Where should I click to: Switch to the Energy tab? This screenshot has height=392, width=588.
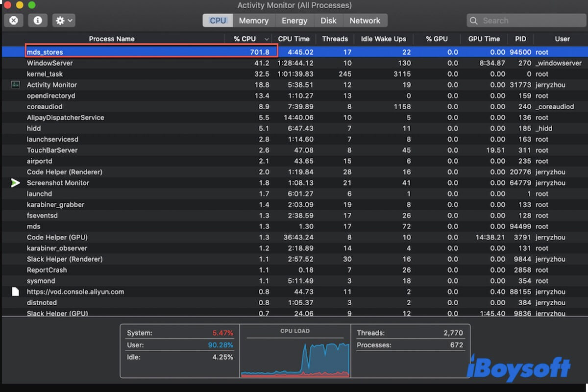coord(294,21)
